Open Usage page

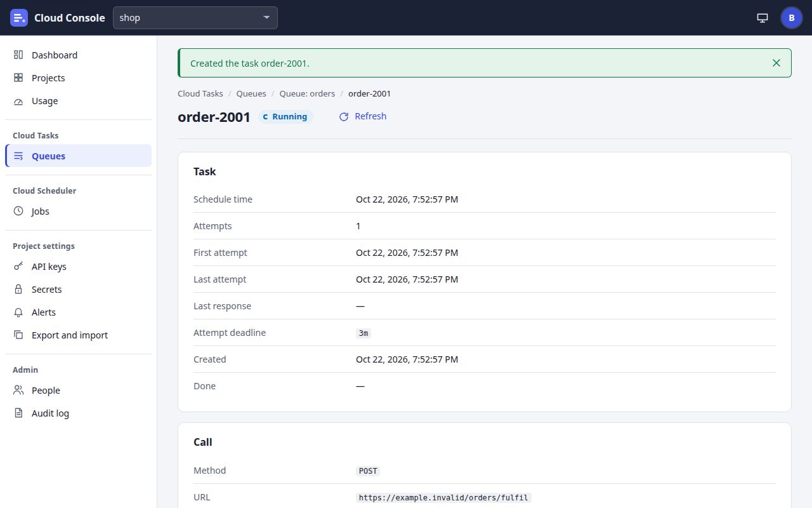pos(79,101)
